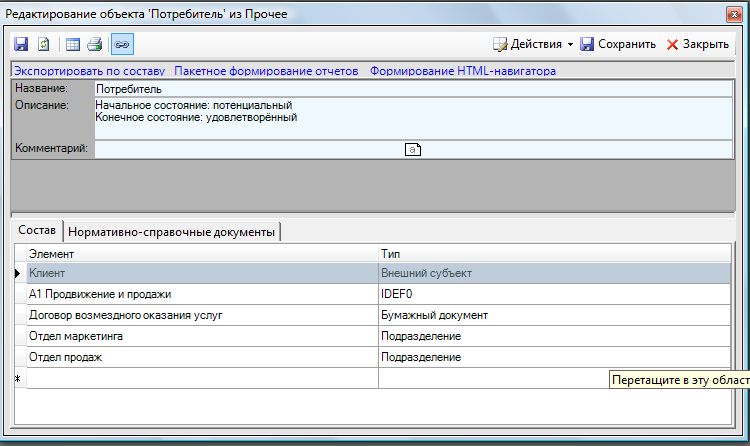The image size is (750, 446).
Task: Click the floppy disk save icon in left toolbar
Action: click(x=21, y=44)
